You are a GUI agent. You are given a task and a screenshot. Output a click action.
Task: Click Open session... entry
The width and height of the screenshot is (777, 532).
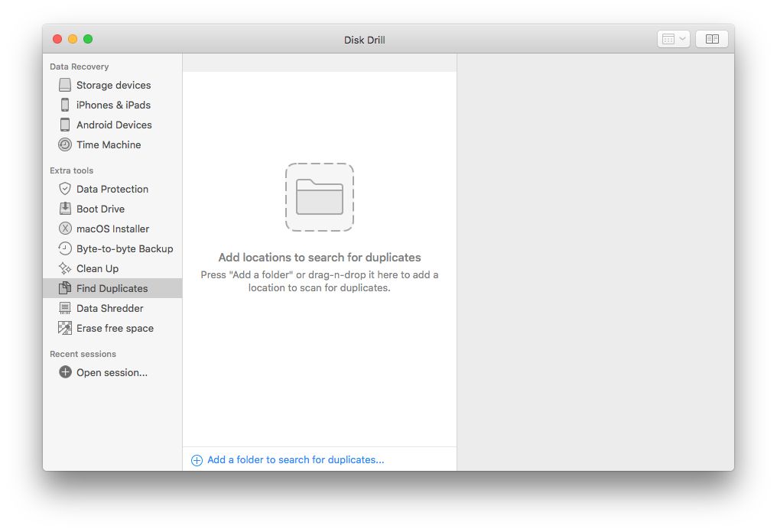(x=112, y=372)
